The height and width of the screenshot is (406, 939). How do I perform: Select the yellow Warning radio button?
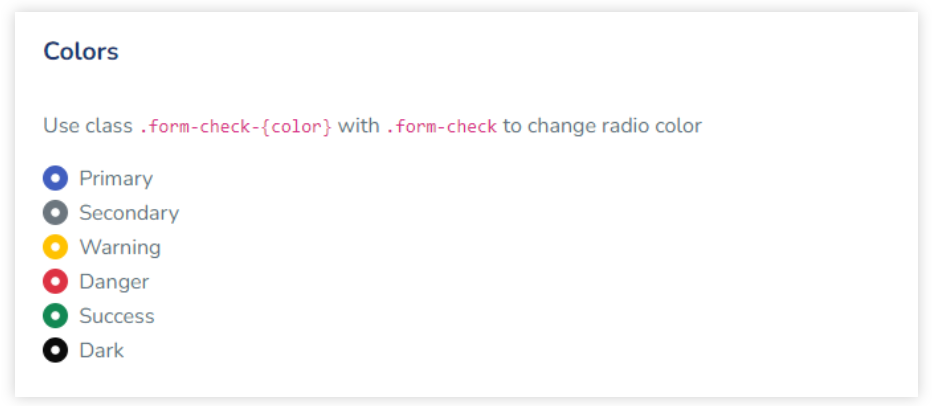click(55, 247)
